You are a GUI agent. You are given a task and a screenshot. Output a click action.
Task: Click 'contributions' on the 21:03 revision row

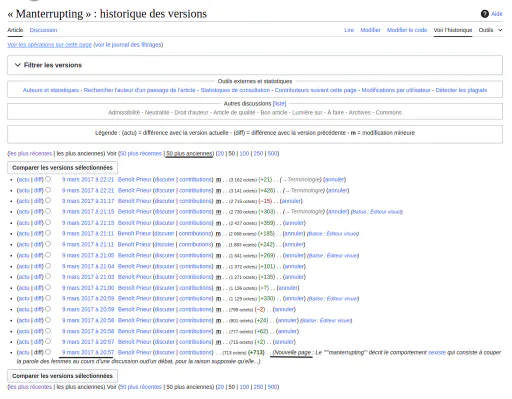(x=195, y=277)
